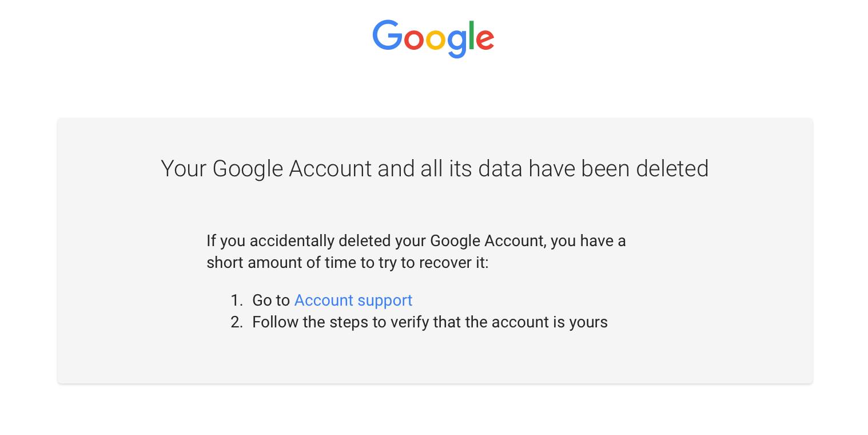The height and width of the screenshot is (435, 868).
Task: Click the list number 1.
Action: click(x=237, y=300)
